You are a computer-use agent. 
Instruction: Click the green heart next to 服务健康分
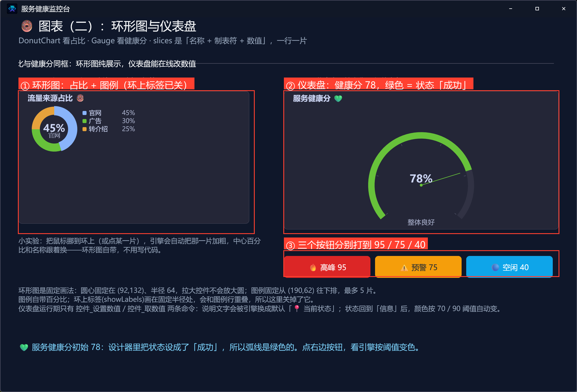pos(338,99)
